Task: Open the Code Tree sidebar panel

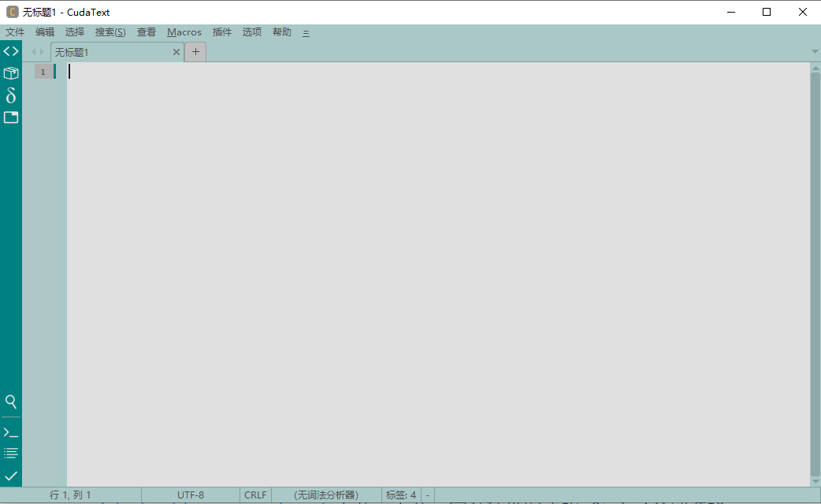Action: click(x=11, y=51)
